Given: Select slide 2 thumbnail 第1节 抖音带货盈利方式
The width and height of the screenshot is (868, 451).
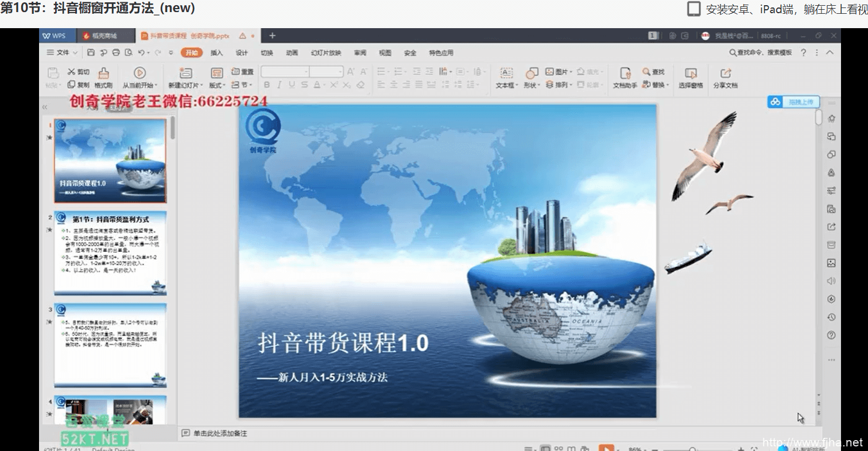Looking at the screenshot, I should pos(110,253).
